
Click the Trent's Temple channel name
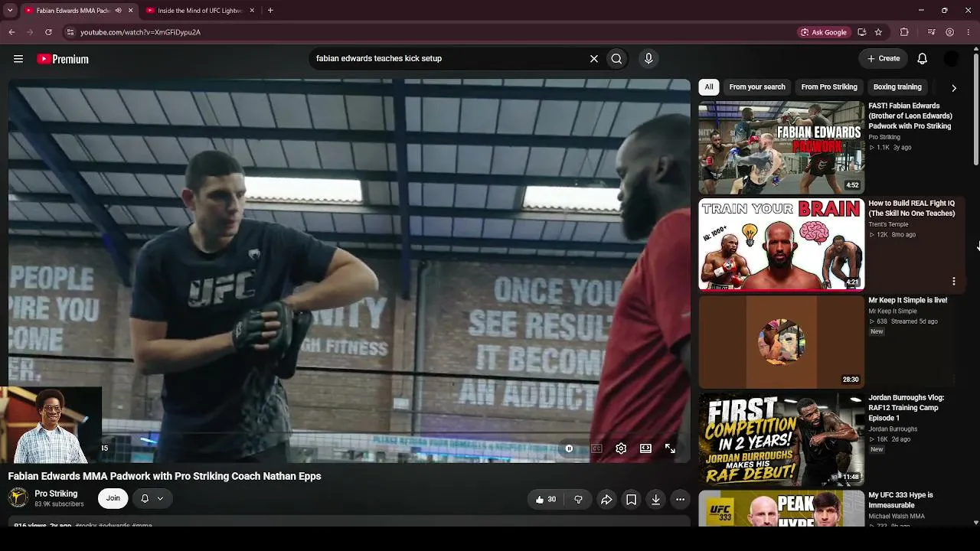point(888,224)
